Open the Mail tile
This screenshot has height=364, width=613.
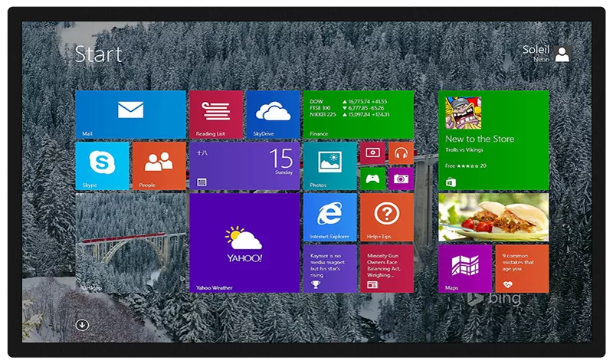tap(130, 114)
